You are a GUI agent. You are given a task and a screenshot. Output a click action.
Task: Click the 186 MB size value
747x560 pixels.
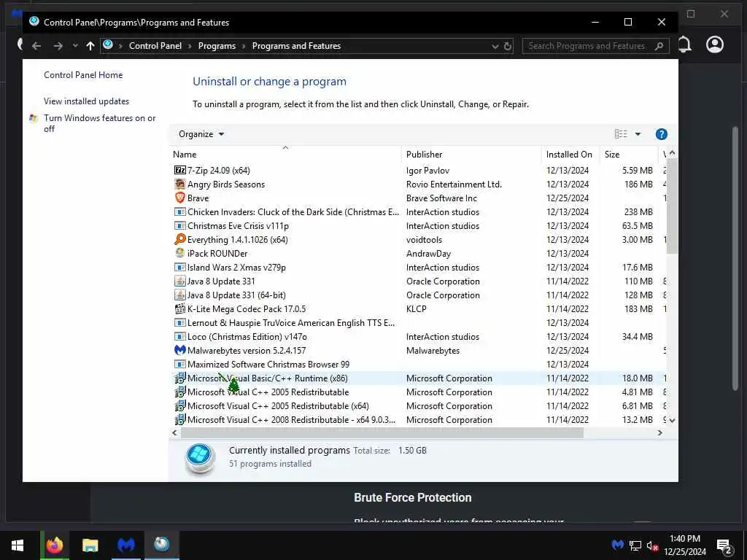pyautogui.click(x=638, y=184)
